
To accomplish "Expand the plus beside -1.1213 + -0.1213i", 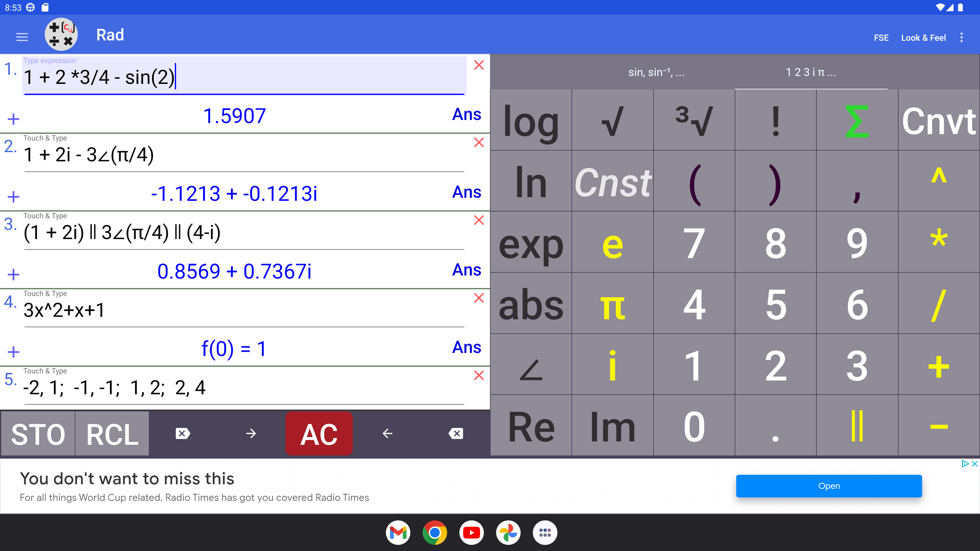I will 13,197.
